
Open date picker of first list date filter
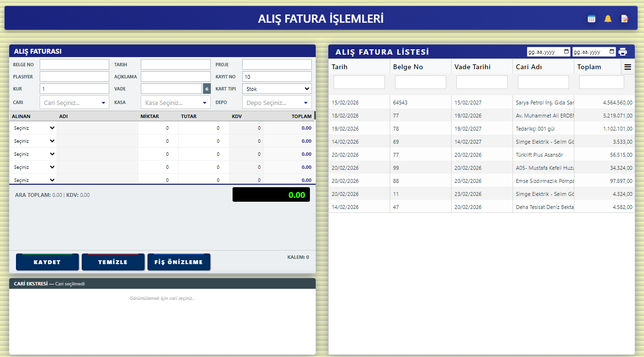pos(566,52)
